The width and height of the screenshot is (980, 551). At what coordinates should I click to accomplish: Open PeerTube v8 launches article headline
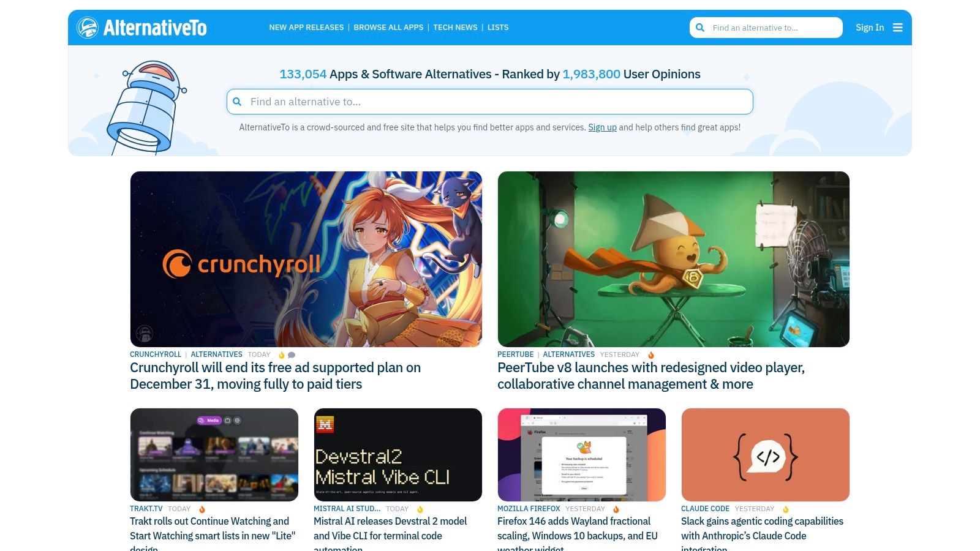pyautogui.click(x=651, y=376)
